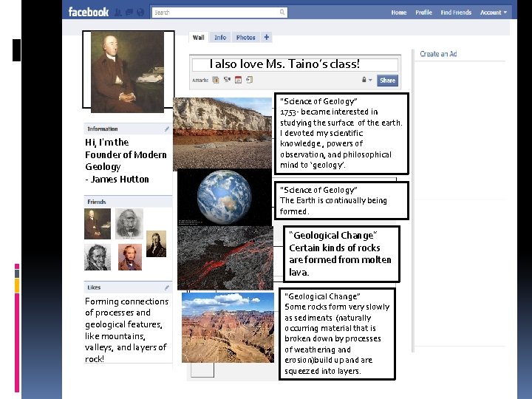Select the '1753- became interested' post text
This screenshot has width=532, height=399.
click(x=341, y=138)
